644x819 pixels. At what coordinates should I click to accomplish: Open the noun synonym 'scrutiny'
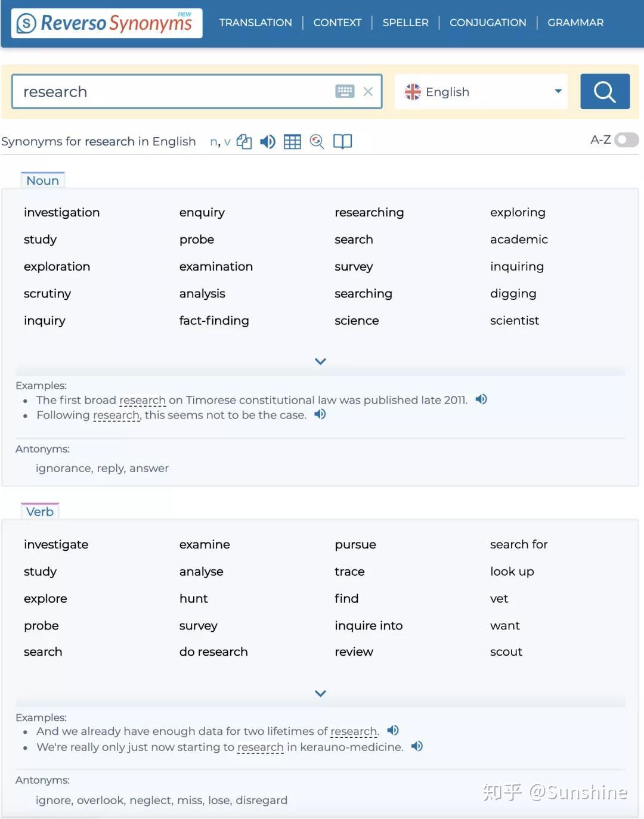tap(48, 293)
